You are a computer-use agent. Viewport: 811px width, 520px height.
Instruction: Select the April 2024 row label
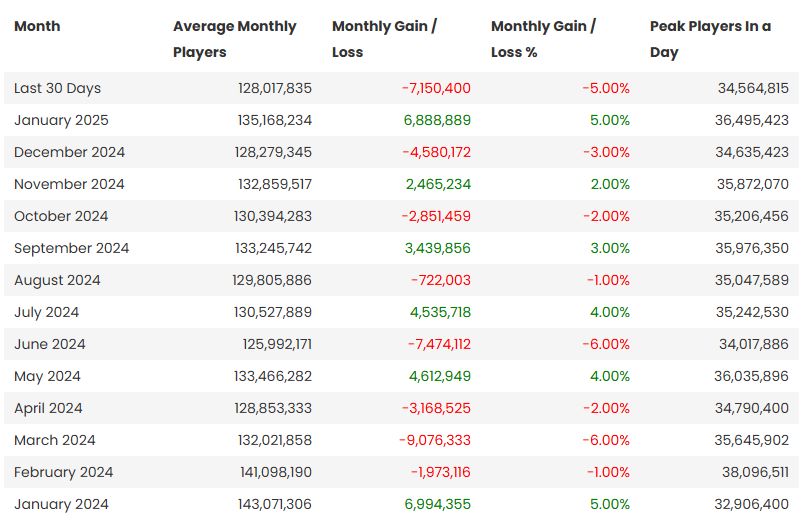(49, 408)
